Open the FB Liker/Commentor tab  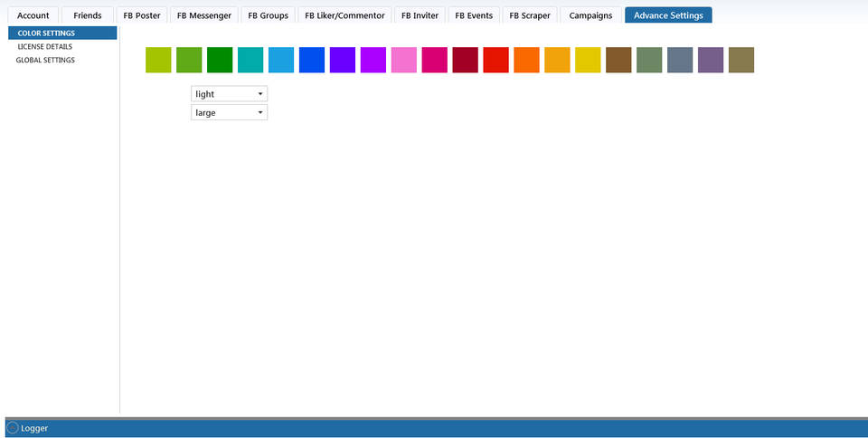(x=344, y=15)
